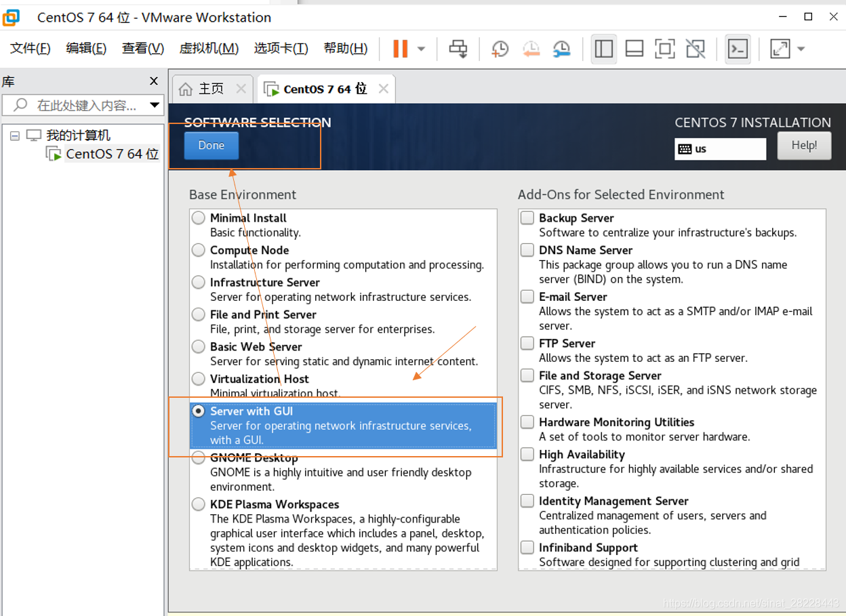Select Basic Web Server radio button
The image size is (846, 616).
click(198, 346)
